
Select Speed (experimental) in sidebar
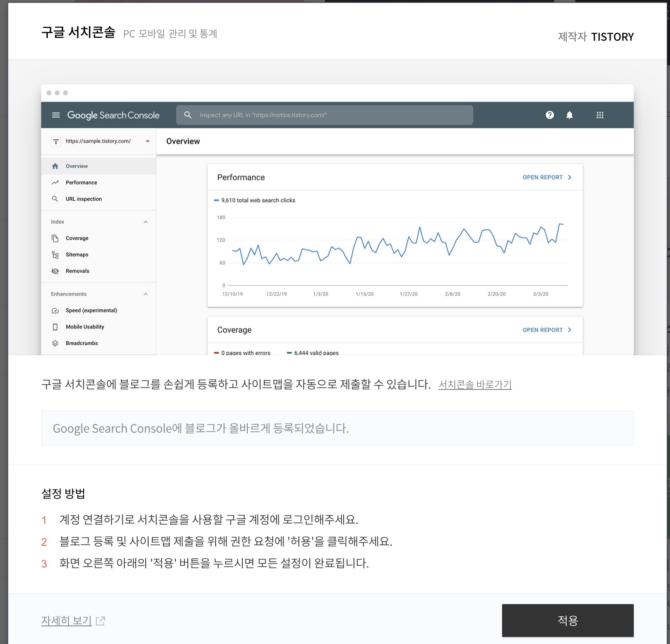click(99, 310)
